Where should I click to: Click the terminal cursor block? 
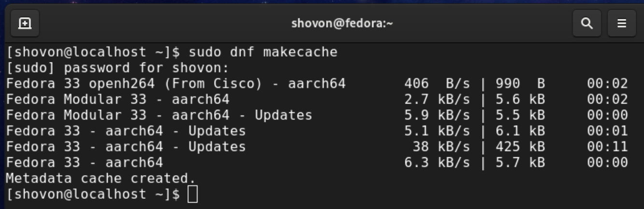click(192, 194)
